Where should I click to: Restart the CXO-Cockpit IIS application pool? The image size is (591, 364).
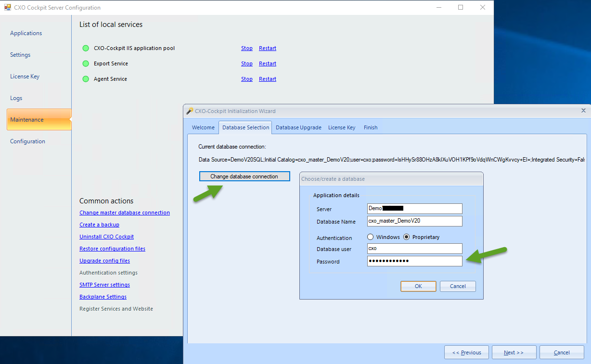(268, 48)
